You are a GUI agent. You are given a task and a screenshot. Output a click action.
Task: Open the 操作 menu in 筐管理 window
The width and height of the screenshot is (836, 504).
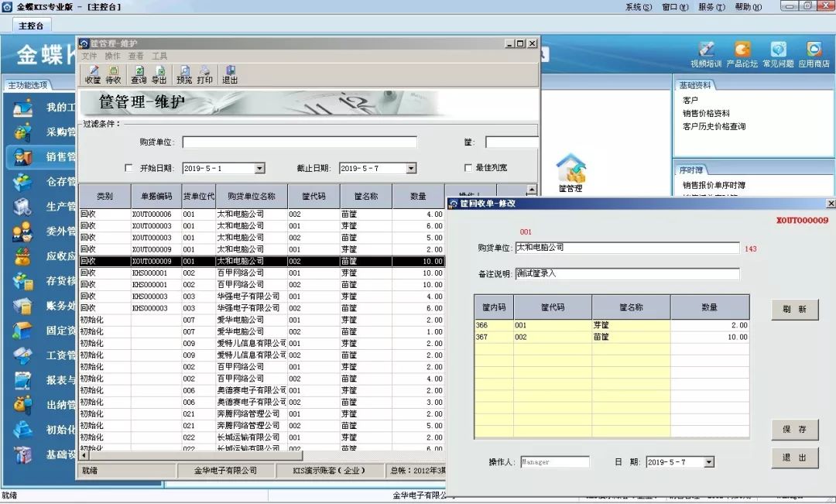click(112, 56)
